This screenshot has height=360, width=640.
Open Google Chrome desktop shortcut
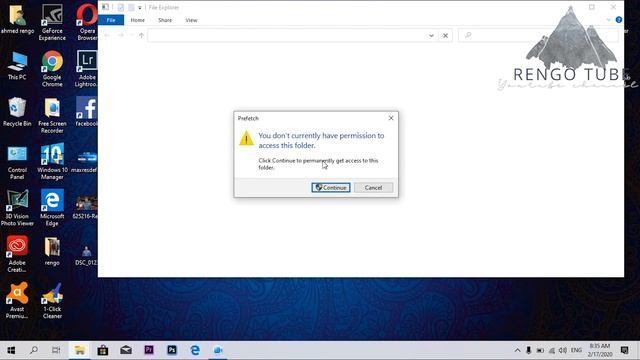click(x=52, y=69)
